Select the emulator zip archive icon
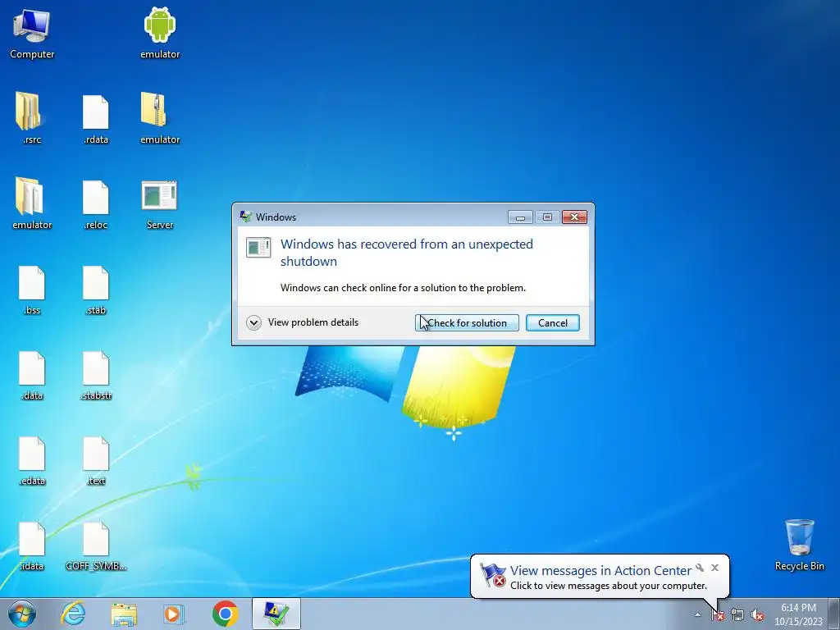Image resolution: width=840 pixels, height=630 pixels. [x=160, y=118]
